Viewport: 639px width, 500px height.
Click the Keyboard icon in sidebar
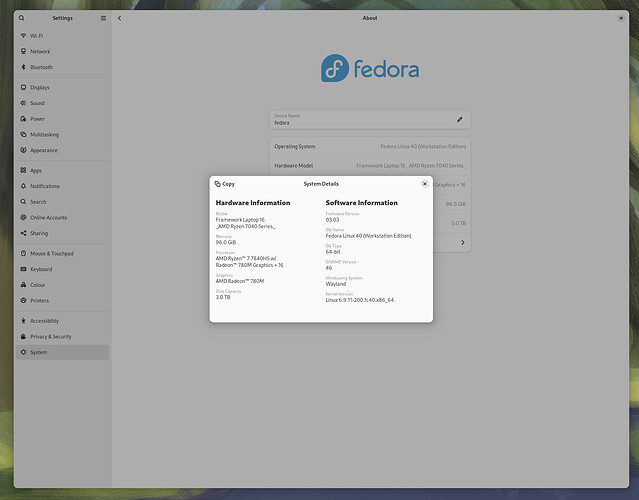[x=23, y=269]
